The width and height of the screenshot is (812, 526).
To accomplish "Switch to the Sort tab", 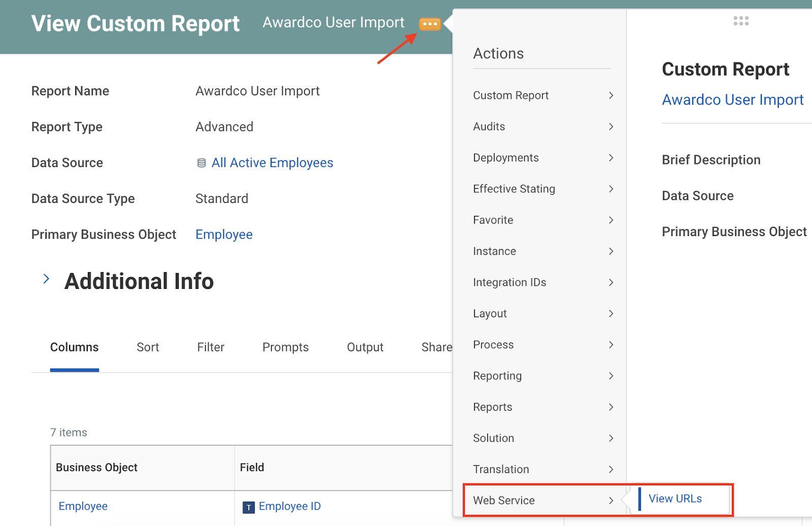I will point(147,347).
